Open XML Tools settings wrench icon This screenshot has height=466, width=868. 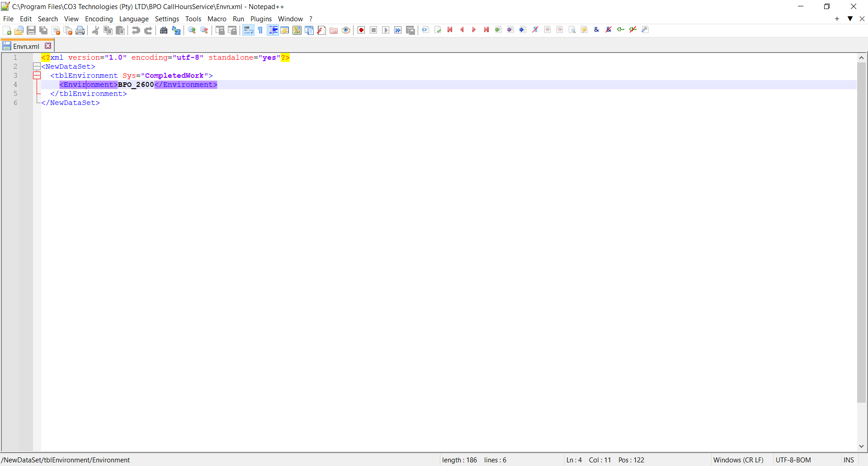pyautogui.click(x=645, y=30)
